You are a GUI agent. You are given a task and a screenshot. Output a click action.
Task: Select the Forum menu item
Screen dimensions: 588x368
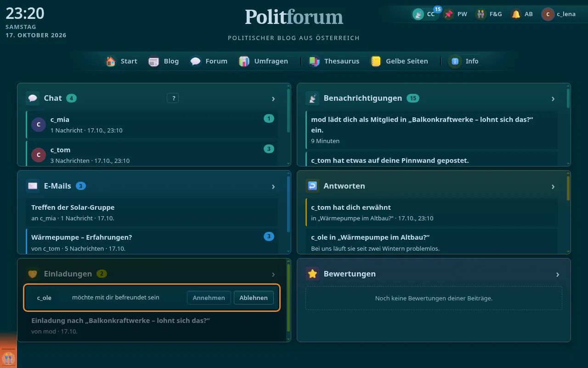209,61
